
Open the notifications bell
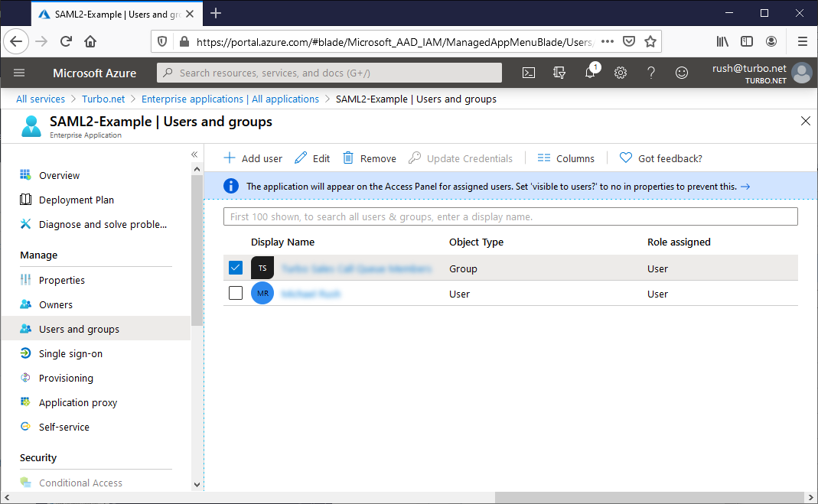pos(589,73)
